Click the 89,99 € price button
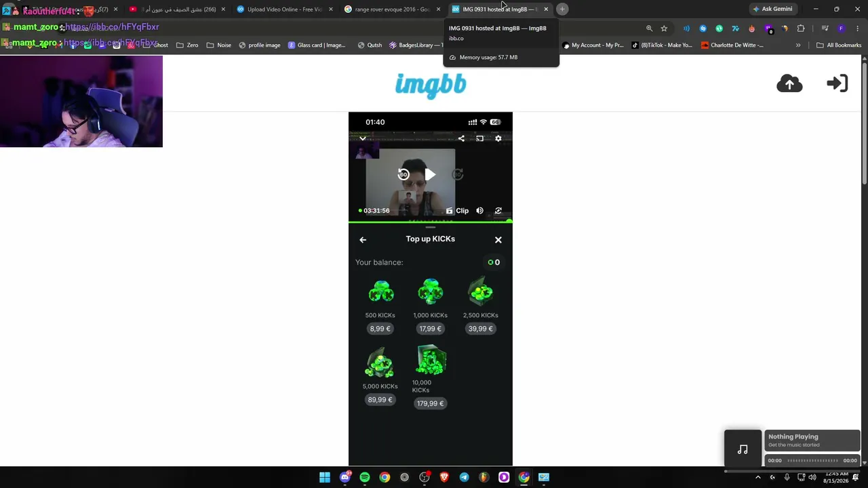Image resolution: width=868 pixels, height=488 pixels. tap(380, 400)
